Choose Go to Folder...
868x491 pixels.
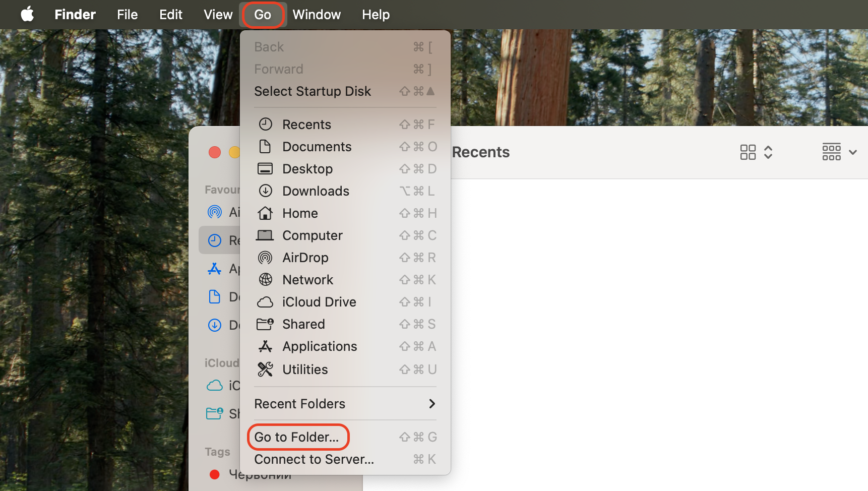(296, 437)
